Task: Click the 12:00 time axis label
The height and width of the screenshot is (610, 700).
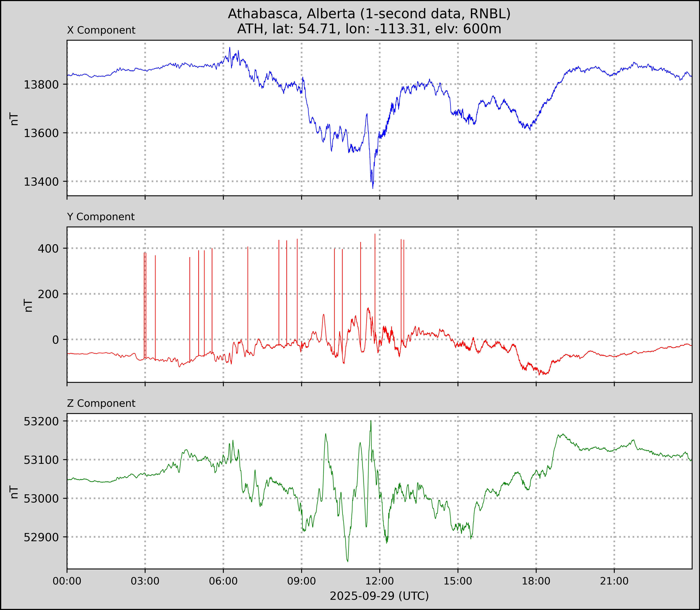Action: point(380,581)
